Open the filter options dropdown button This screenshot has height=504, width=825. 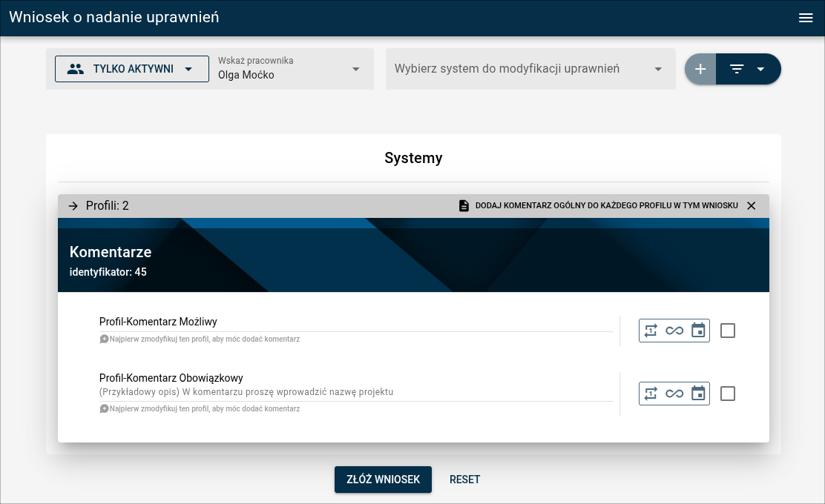coord(748,69)
